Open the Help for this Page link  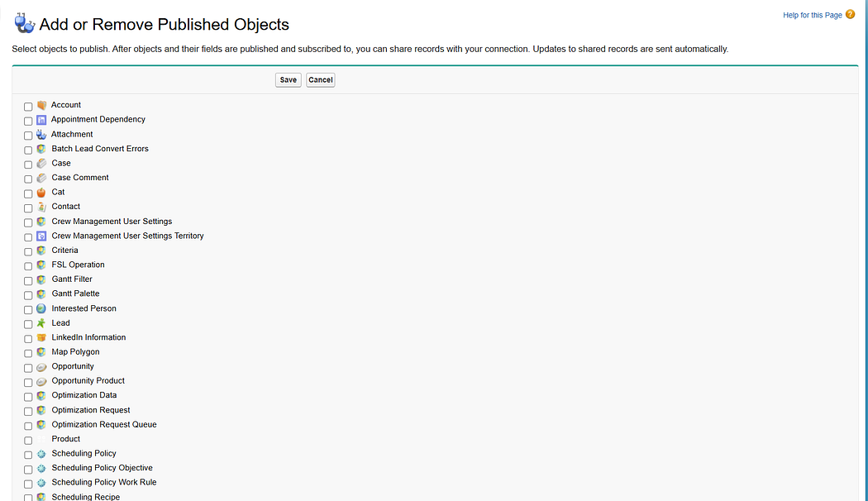click(x=812, y=16)
